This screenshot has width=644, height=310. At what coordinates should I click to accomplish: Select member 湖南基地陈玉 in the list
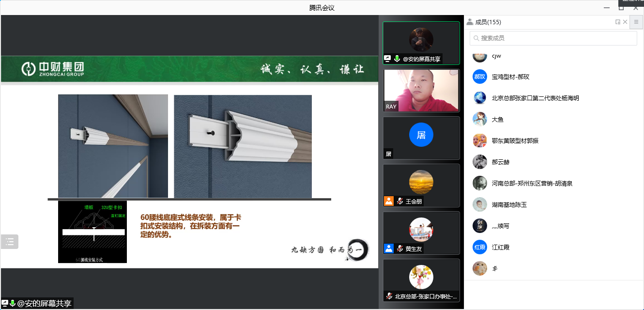pos(509,205)
